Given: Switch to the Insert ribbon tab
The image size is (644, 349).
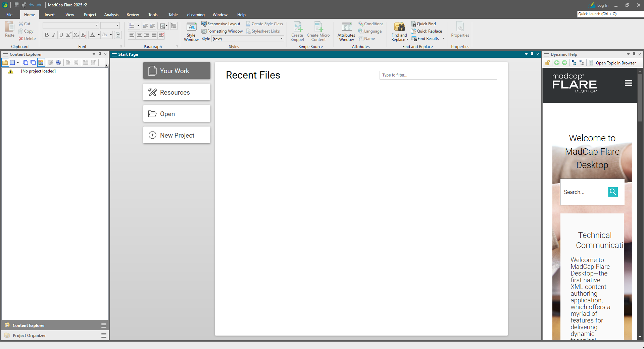Looking at the screenshot, I should [50, 15].
